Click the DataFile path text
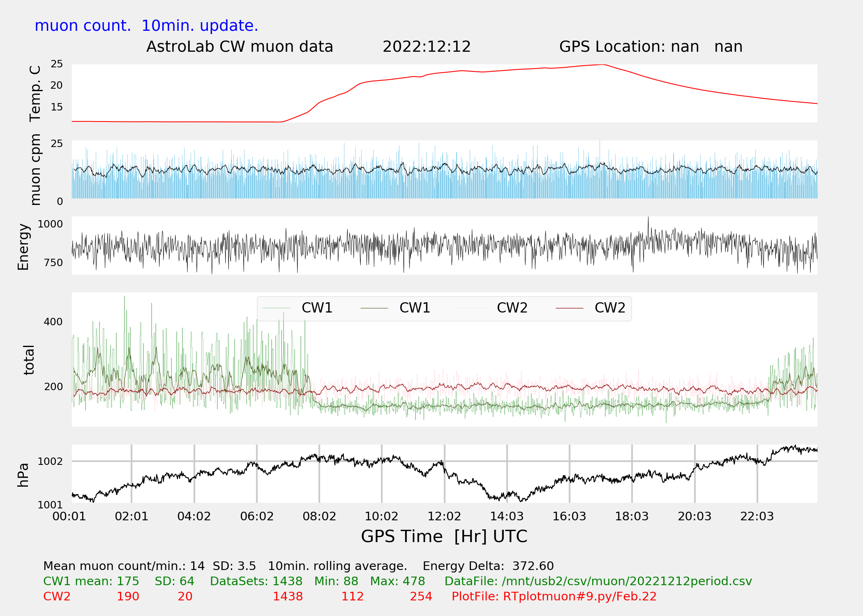The width and height of the screenshot is (863, 616). coord(598,582)
